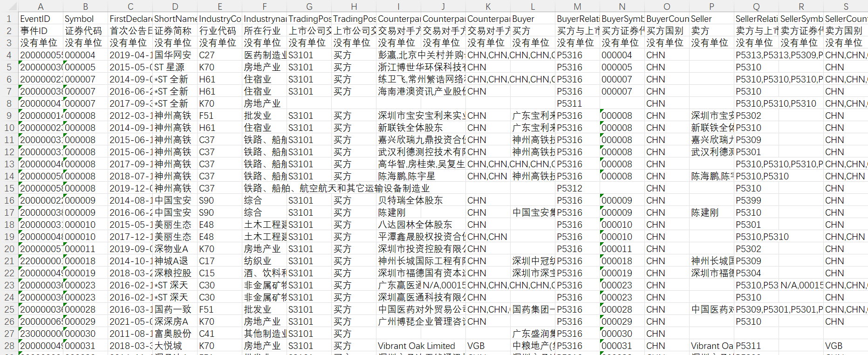Image resolution: width=868 pixels, height=355 pixels.
Task: Select the C15 industry code cell
Action: (x=219, y=273)
